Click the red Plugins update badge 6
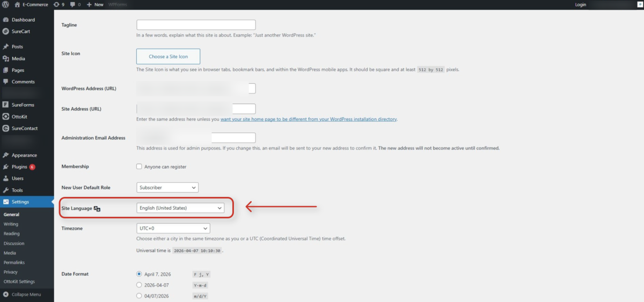The image size is (644, 302). 32,167
